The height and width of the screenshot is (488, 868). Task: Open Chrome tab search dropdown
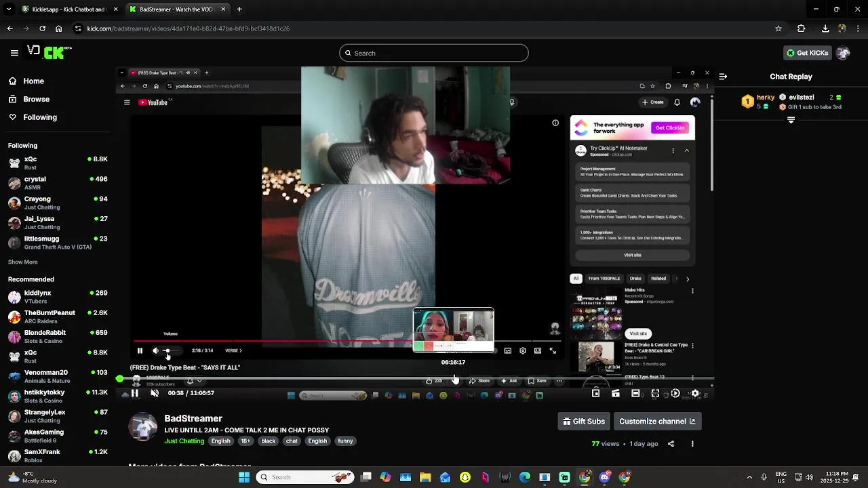click(8, 9)
